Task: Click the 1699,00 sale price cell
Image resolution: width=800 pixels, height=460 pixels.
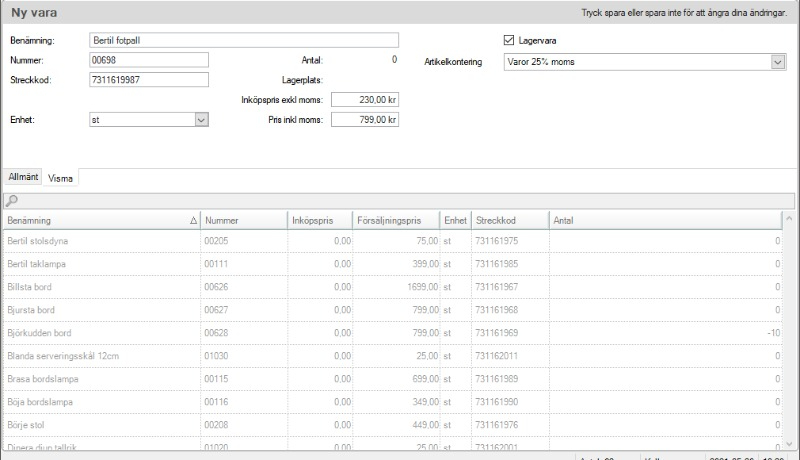Action: point(423,287)
